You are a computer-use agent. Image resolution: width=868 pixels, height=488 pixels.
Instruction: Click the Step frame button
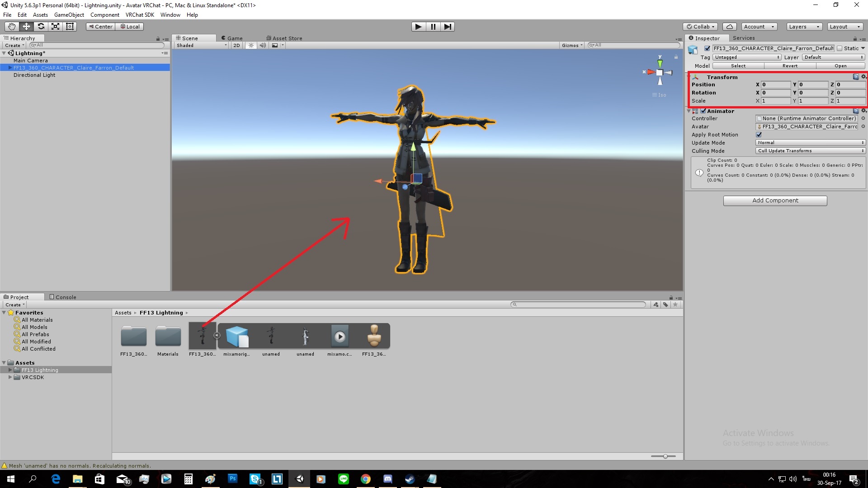point(447,27)
